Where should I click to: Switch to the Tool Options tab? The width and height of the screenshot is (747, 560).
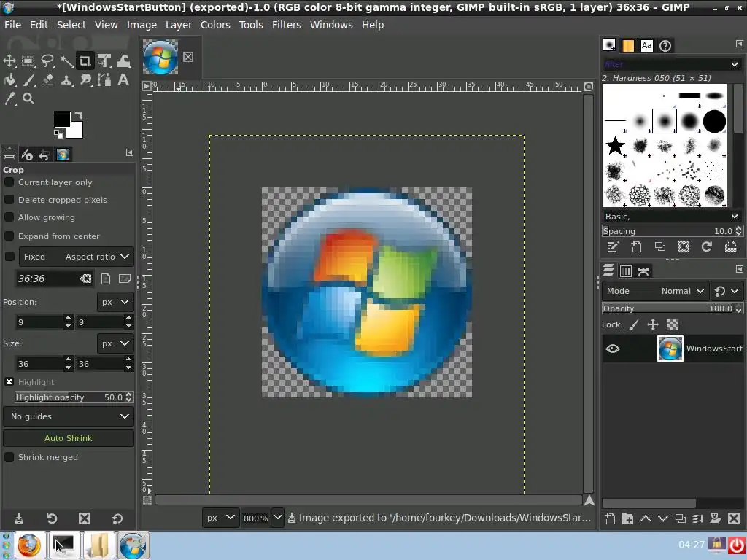pos(9,154)
